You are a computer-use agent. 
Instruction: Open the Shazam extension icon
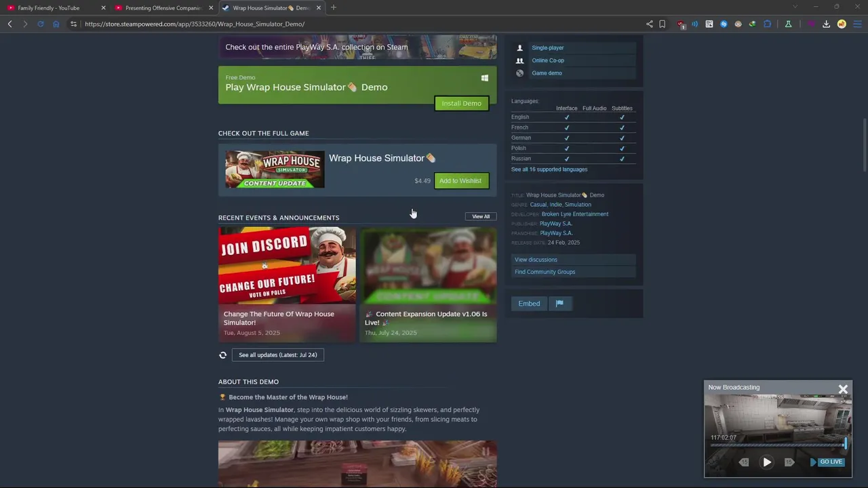[724, 24]
